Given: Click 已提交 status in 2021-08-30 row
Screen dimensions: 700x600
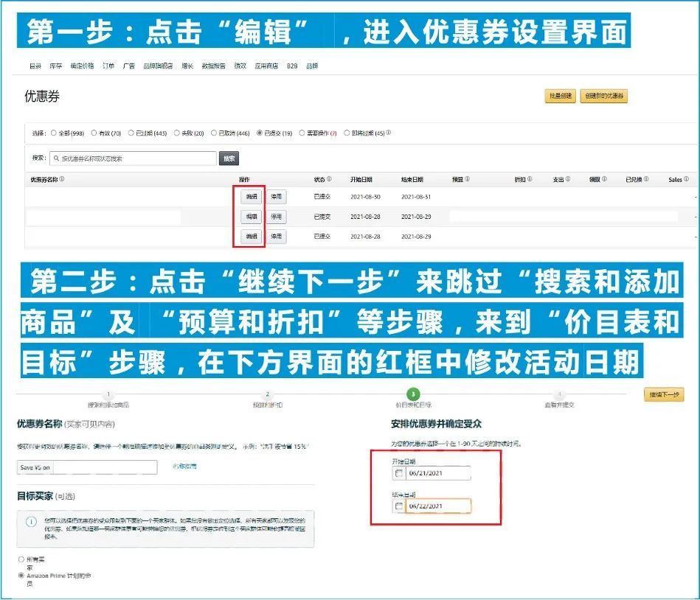Looking at the screenshot, I should point(322,197).
